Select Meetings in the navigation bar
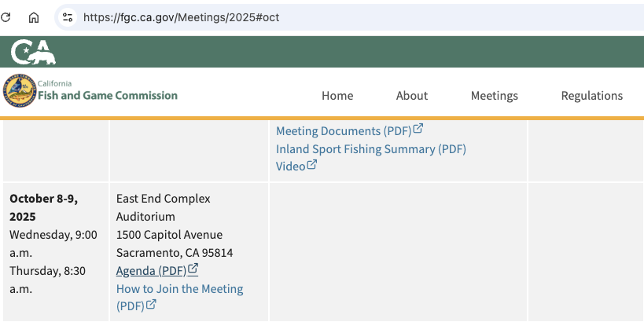Screen dimensions: 644x322 495,96
